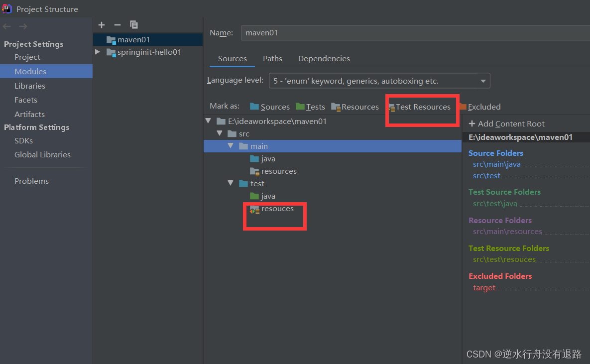Mark folder as Tests
The width and height of the screenshot is (590, 364).
pos(310,107)
